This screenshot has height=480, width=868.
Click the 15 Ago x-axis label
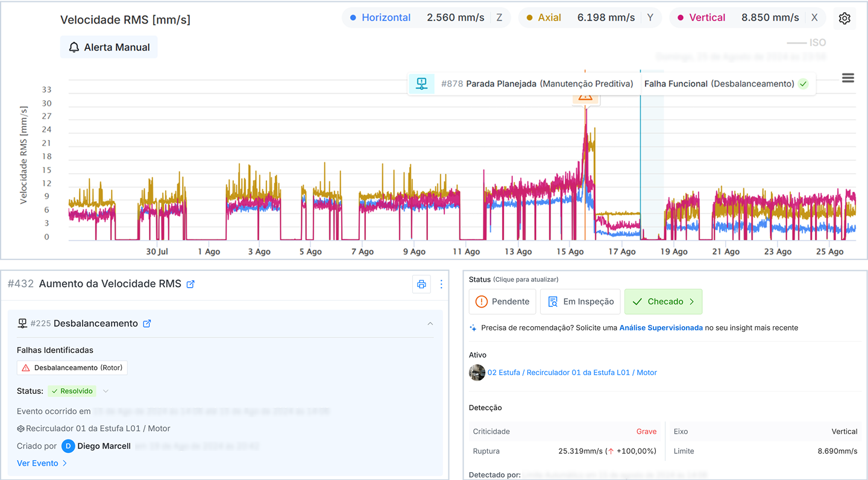tap(569, 252)
